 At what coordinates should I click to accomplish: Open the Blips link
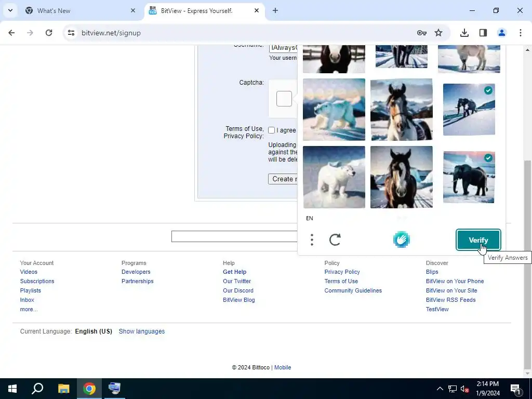(x=432, y=272)
